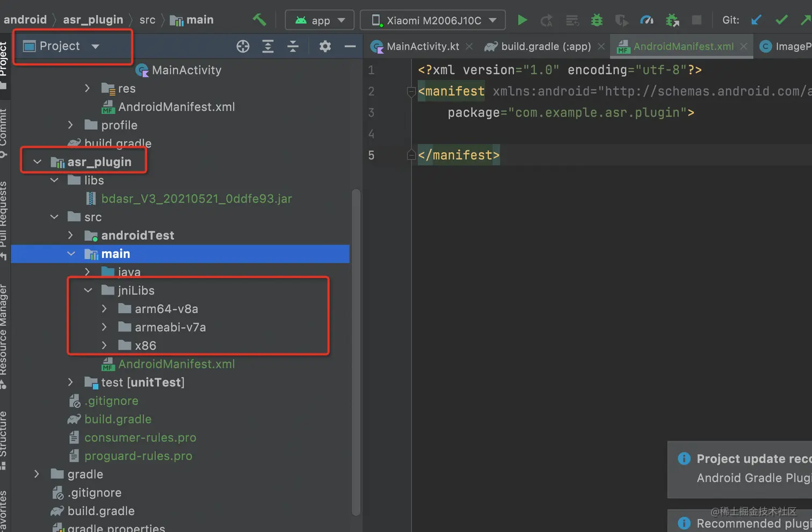
Task: Click the package attribute value text
Action: (597, 113)
